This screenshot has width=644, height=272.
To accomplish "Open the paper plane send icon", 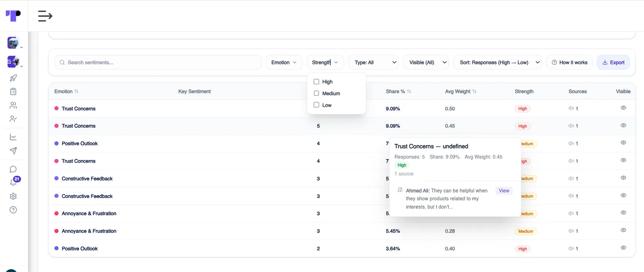I will point(13,151).
